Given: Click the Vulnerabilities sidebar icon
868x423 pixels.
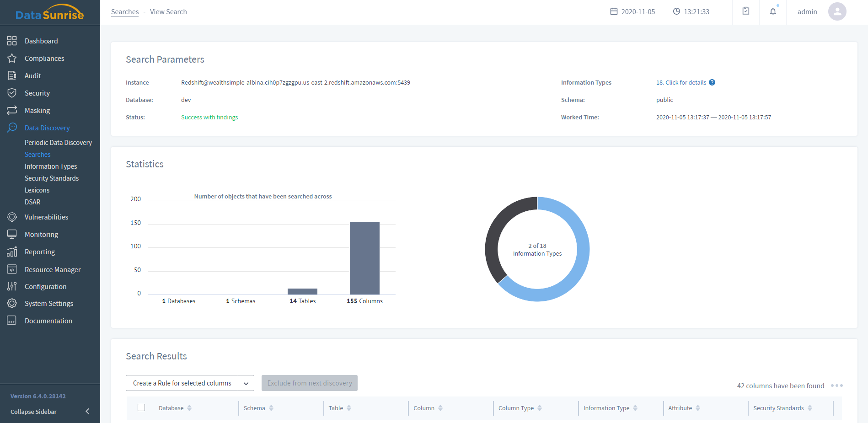Looking at the screenshot, I should click(12, 217).
